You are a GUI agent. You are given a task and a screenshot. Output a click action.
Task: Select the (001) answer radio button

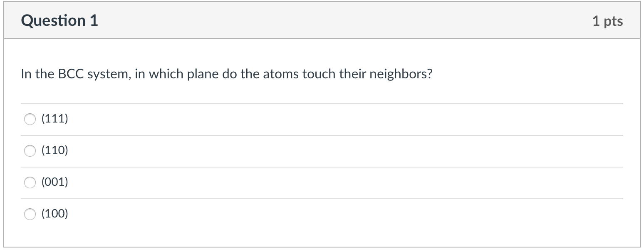[x=30, y=182]
